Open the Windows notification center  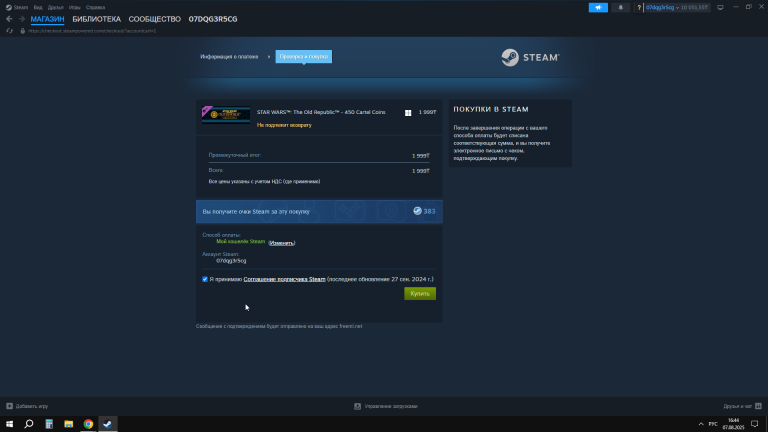pos(755,424)
